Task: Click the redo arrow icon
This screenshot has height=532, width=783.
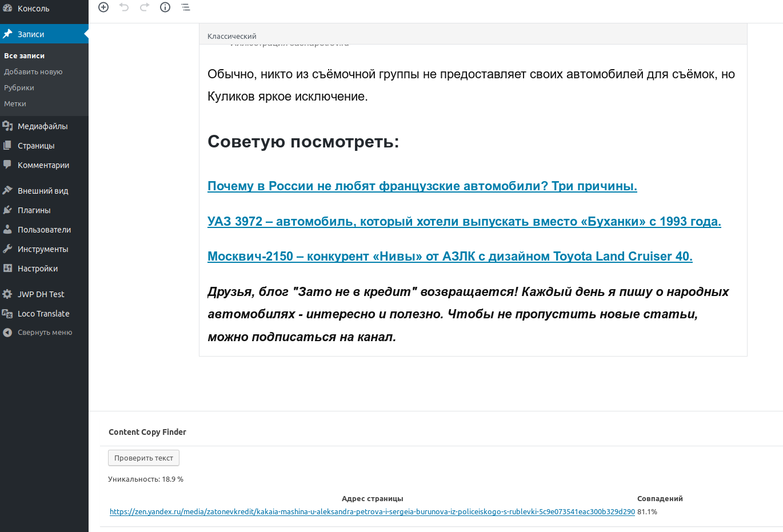Action: click(145, 7)
